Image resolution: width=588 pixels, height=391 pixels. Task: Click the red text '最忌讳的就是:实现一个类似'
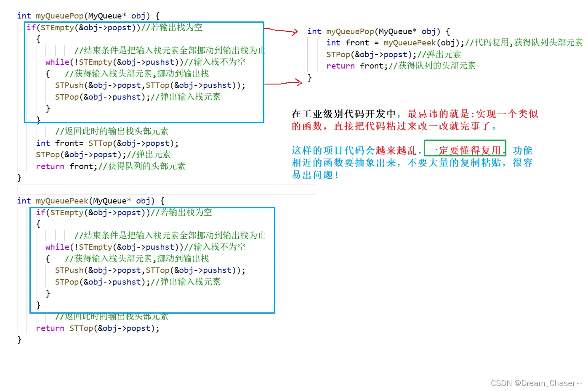click(x=473, y=114)
